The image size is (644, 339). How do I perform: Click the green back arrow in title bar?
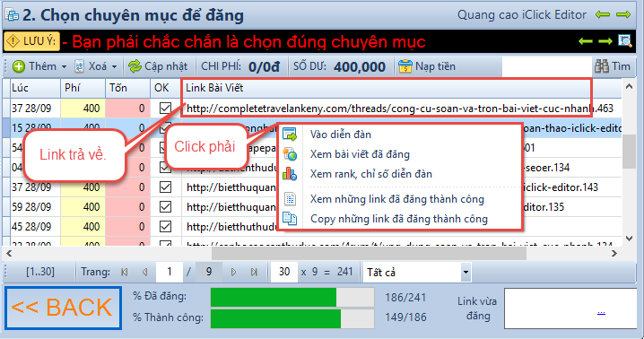(603, 14)
